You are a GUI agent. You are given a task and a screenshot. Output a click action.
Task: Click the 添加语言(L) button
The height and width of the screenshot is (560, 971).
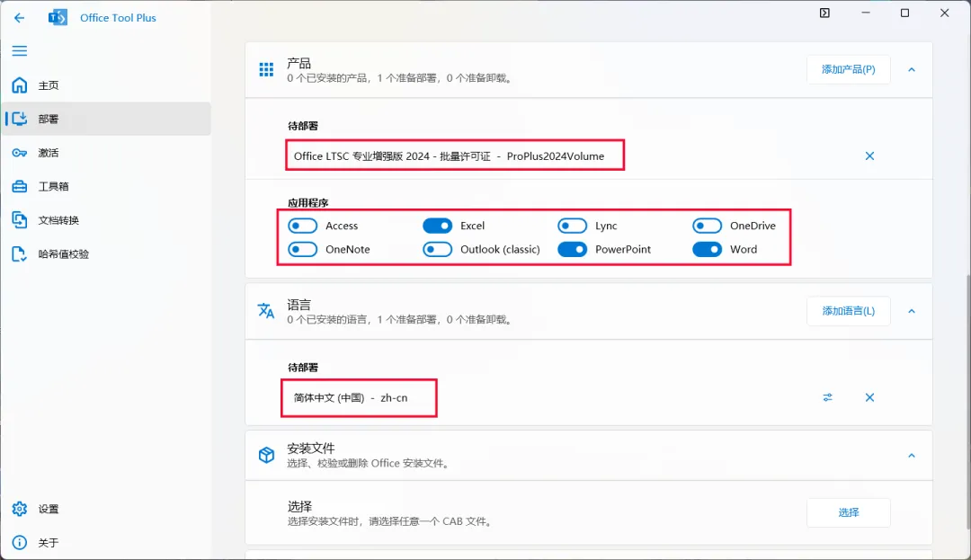point(849,311)
